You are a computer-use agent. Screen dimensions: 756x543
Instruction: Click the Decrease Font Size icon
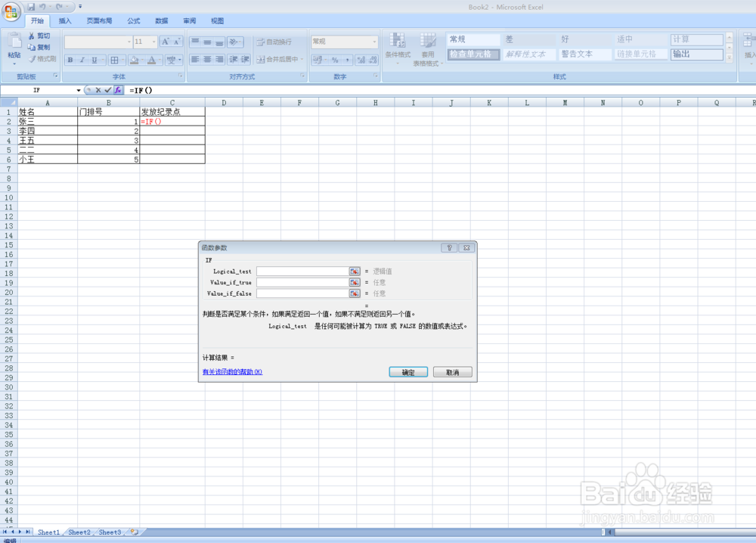pos(176,42)
